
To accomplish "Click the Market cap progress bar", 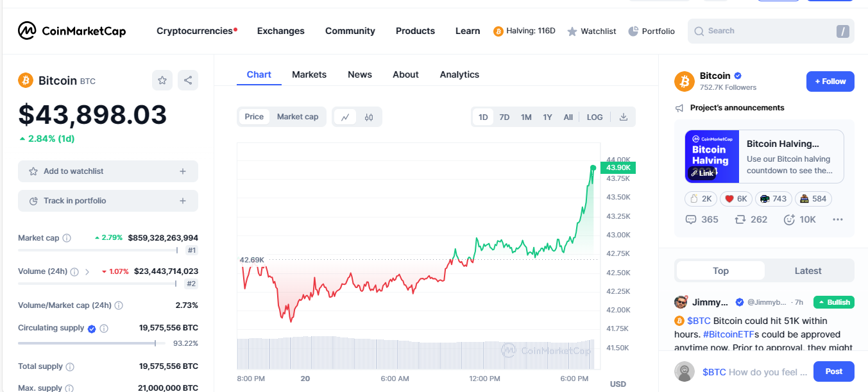I will [x=98, y=250].
